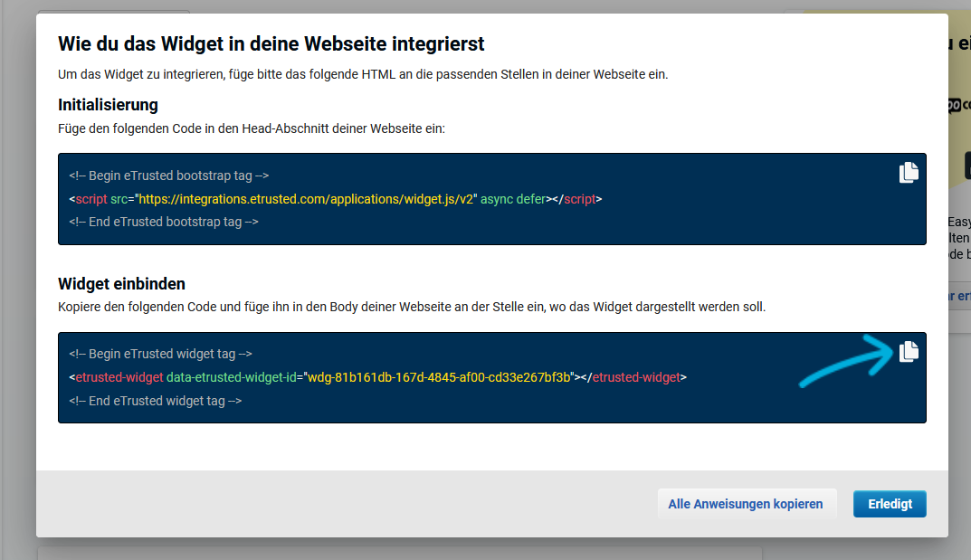Click the "Begin eTrusted bootstrap tag" comment
The image size is (971, 560).
(168, 176)
